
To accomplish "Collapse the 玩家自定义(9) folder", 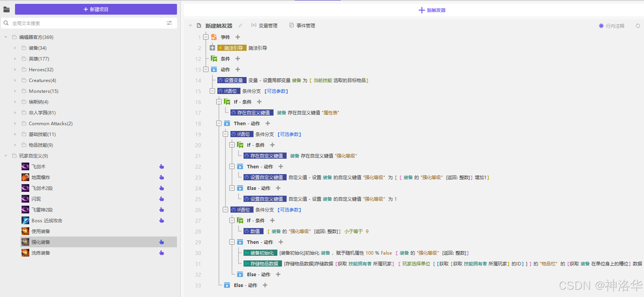I will tap(6, 156).
